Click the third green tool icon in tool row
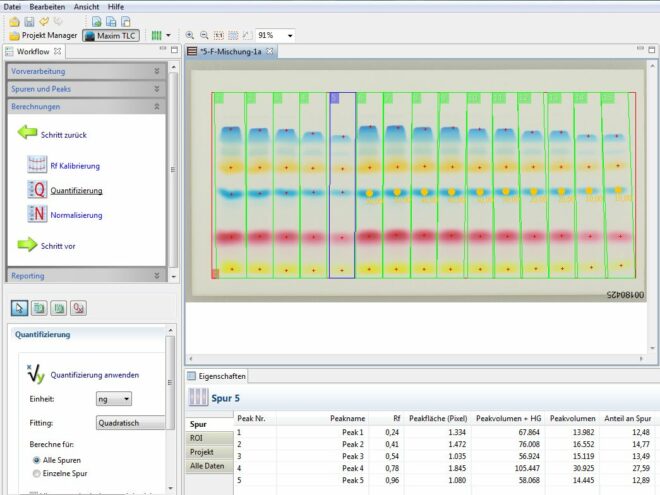 point(59,308)
